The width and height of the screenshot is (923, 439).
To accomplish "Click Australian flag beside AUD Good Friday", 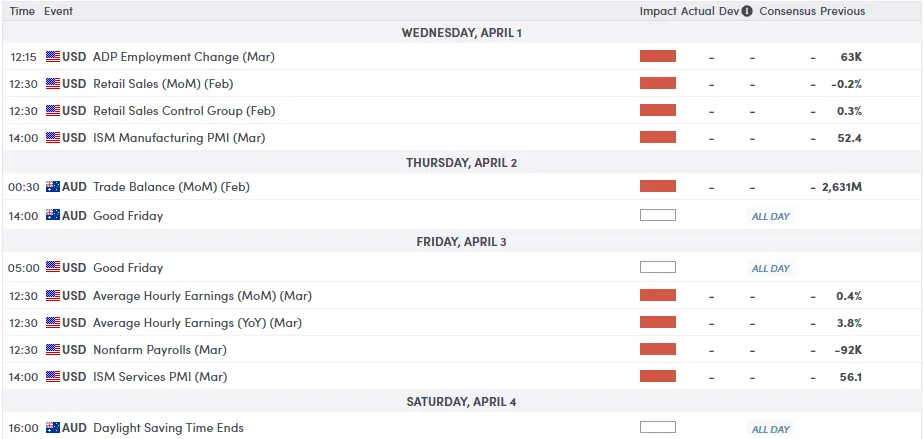I will (x=53, y=215).
